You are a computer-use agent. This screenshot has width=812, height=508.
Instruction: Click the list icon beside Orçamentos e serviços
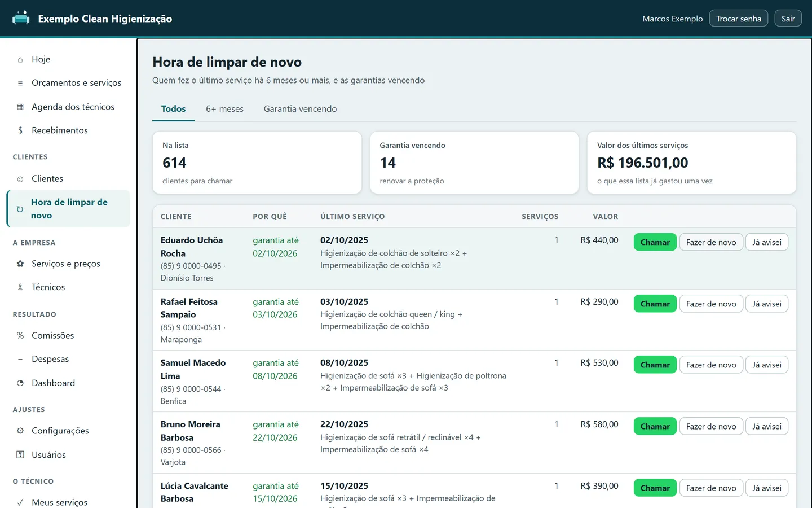pos(20,83)
